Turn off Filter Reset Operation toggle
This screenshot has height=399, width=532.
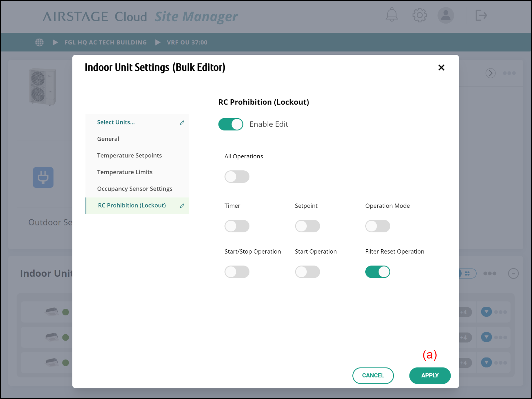378,272
